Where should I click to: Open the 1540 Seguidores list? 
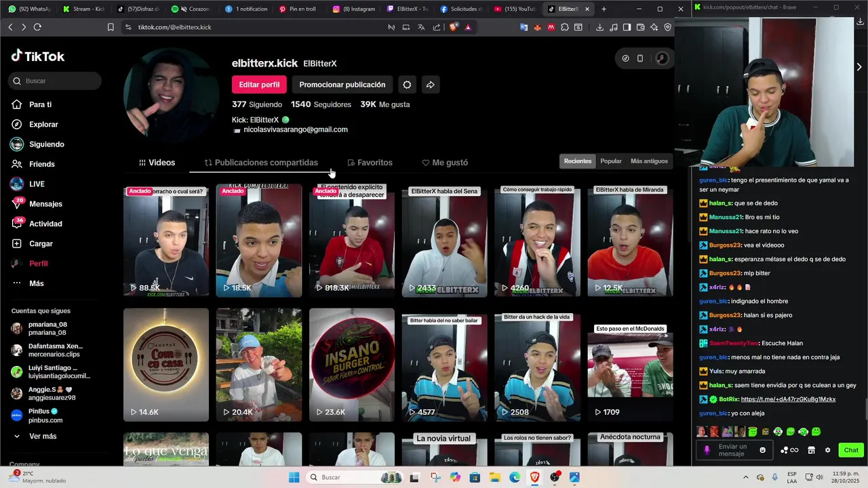(321, 104)
